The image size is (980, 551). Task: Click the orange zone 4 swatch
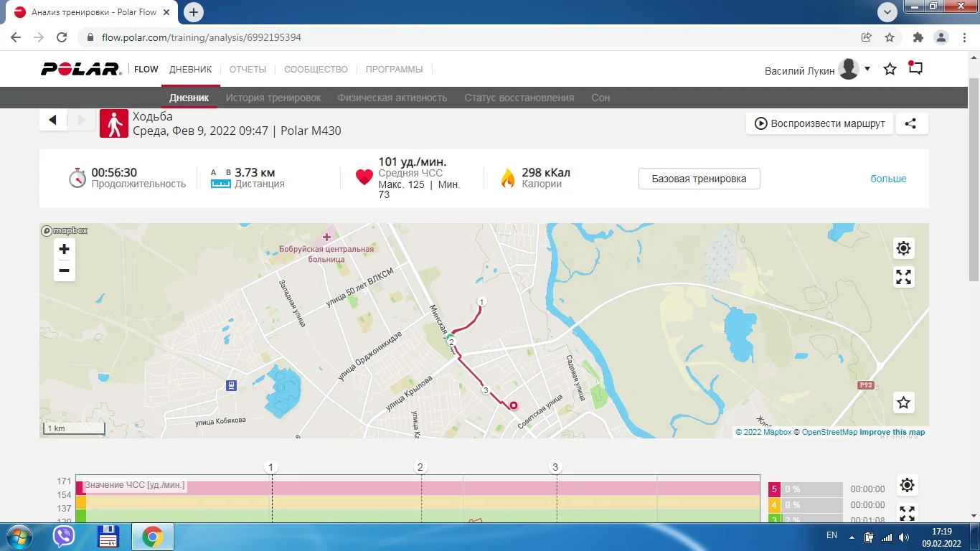point(774,505)
